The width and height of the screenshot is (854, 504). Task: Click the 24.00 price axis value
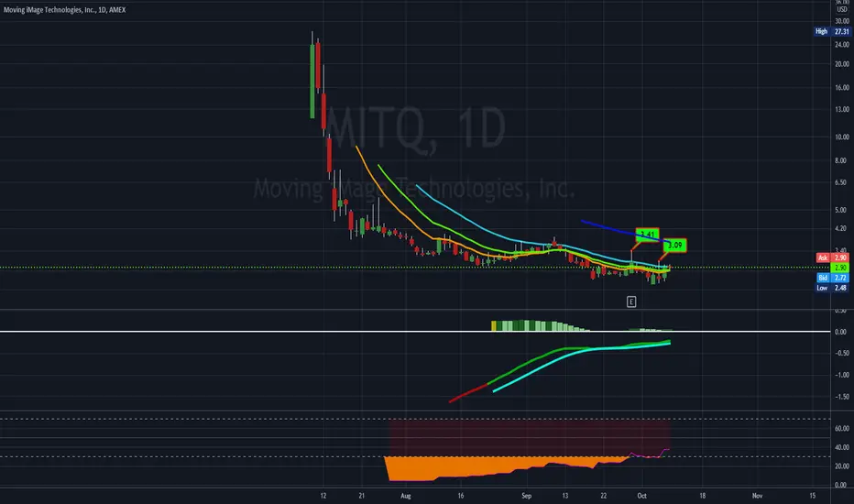pyautogui.click(x=842, y=44)
